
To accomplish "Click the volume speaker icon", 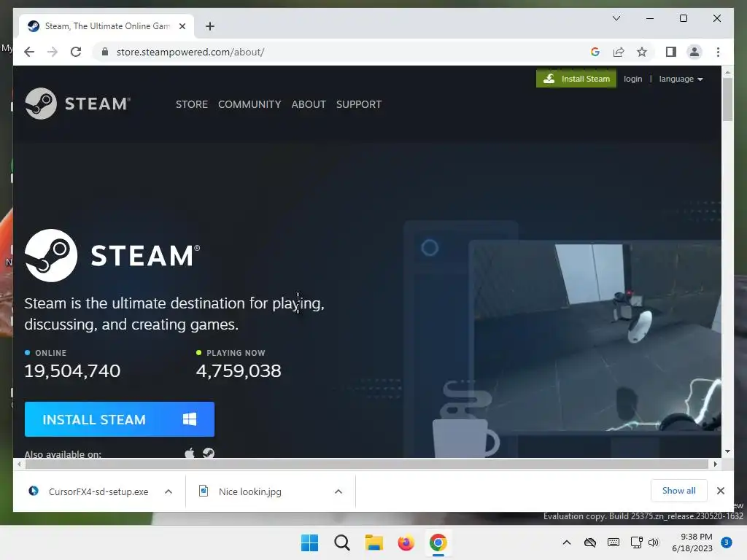I will pos(653,542).
